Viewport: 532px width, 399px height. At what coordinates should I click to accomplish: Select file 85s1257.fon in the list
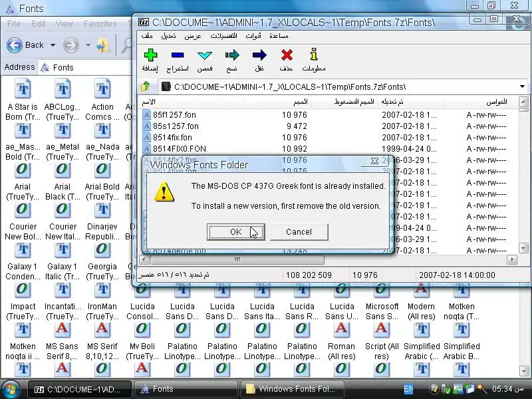176,126
